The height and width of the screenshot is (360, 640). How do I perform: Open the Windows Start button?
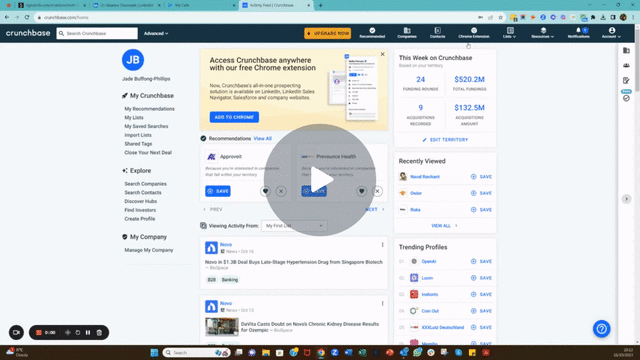point(154,353)
